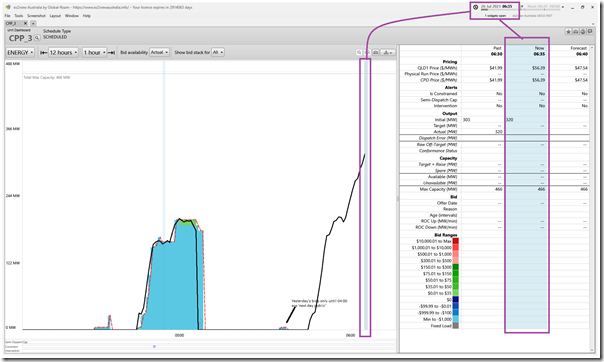Click the Initial (MW) row label
The image size is (604, 362).
pyautogui.click(x=446, y=120)
